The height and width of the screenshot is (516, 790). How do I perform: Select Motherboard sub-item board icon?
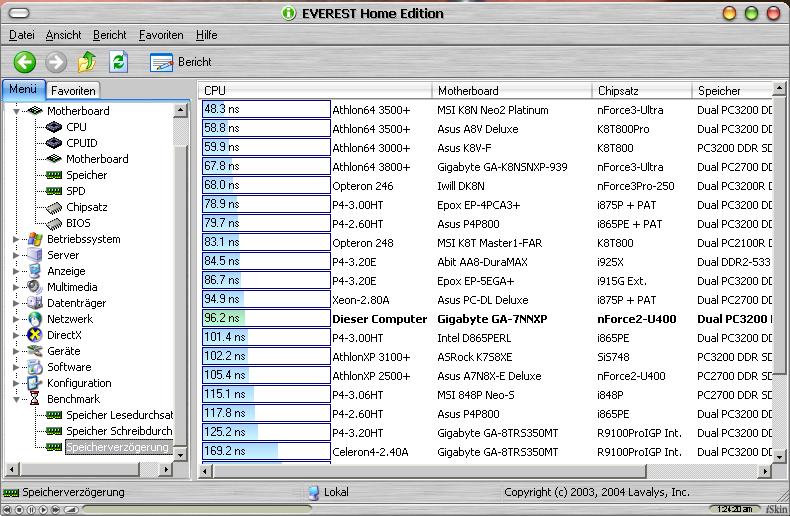pos(54,159)
